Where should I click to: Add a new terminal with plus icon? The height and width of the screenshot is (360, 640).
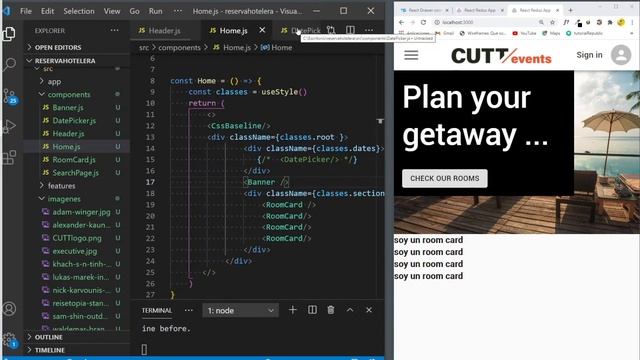[x=293, y=310]
